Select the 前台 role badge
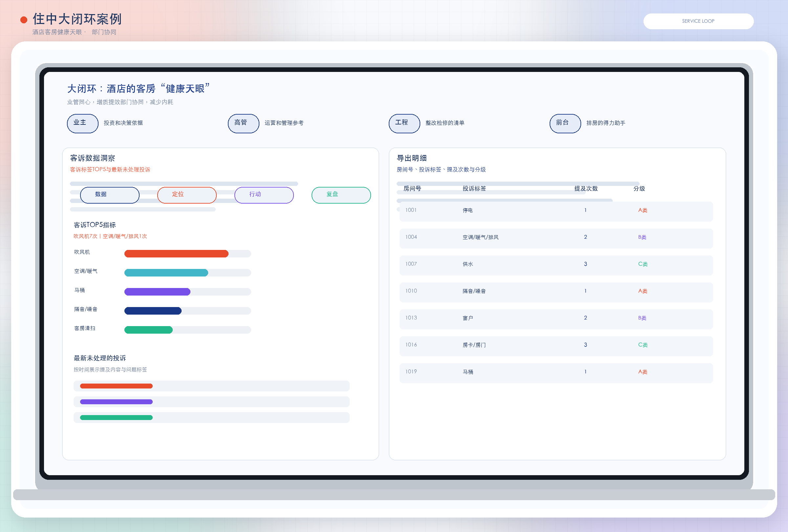Image resolution: width=788 pixels, height=532 pixels. click(565, 123)
